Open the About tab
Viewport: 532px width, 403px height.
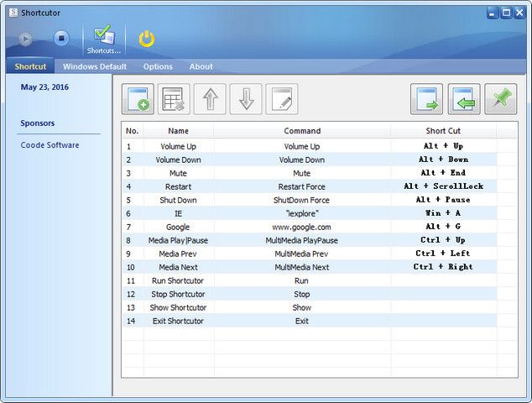201,66
